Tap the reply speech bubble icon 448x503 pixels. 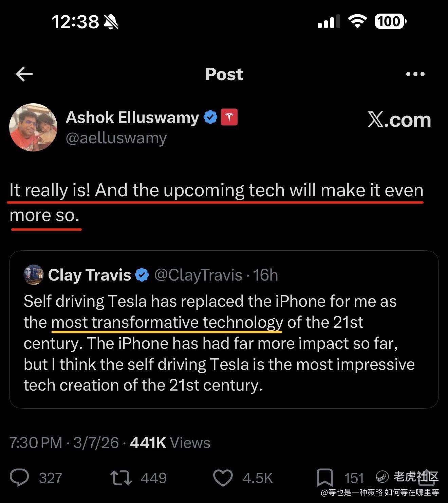click(x=20, y=478)
